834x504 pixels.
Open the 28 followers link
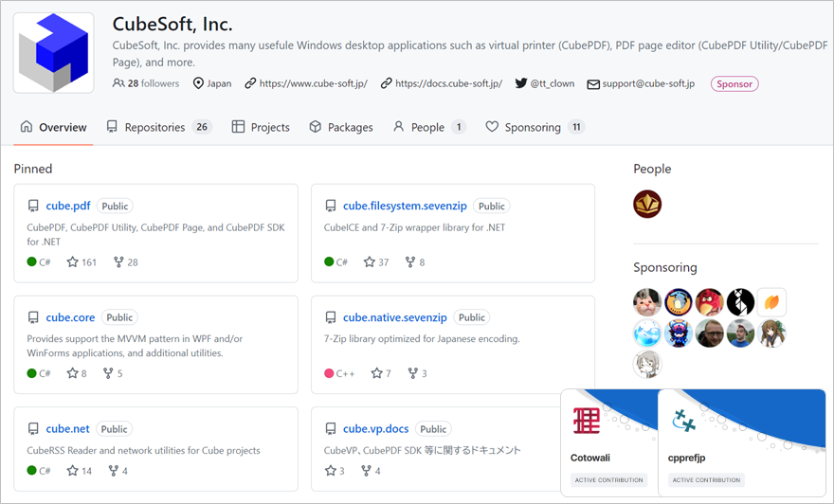pyautogui.click(x=146, y=83)
